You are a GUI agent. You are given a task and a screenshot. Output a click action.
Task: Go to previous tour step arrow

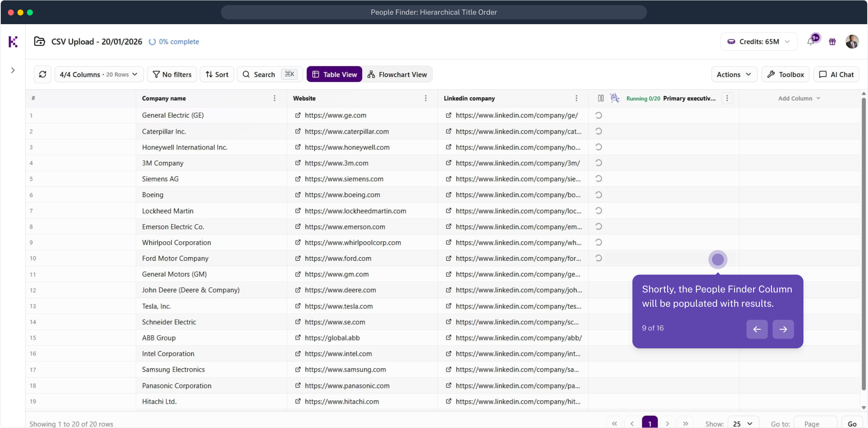tap(757, 329)
